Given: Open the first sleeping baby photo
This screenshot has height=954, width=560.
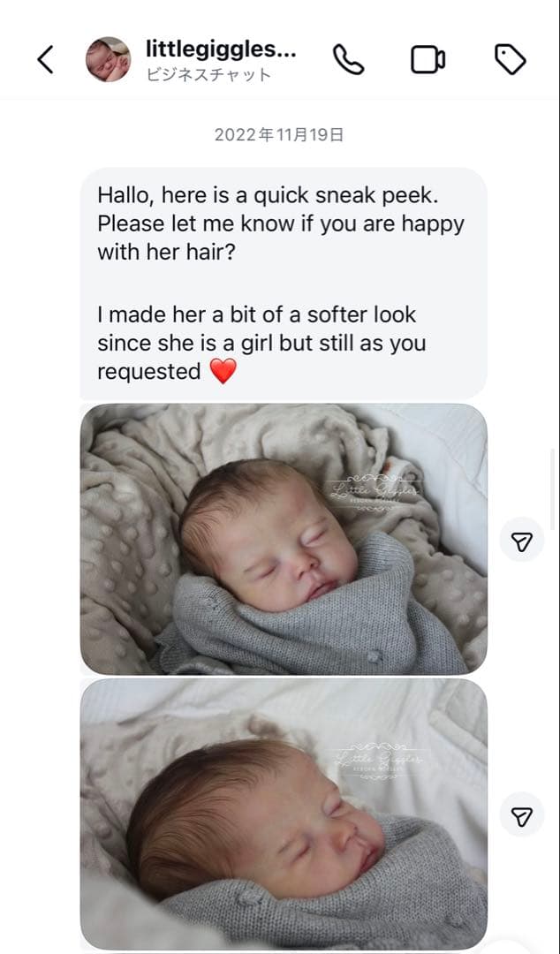Looking at the screenshot, I should click(x=284, y=539).
